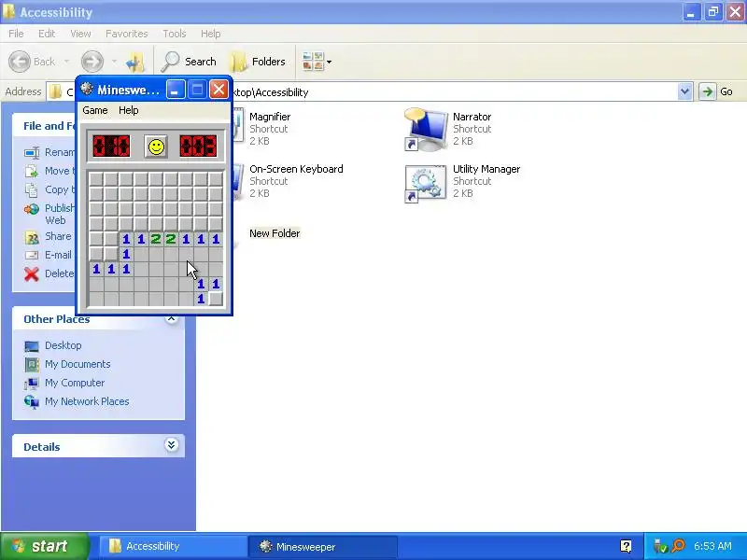The width and height of the screenshot is (747, 560).
Task: Open the Forward history dropdown arrow
Action: 114,62
